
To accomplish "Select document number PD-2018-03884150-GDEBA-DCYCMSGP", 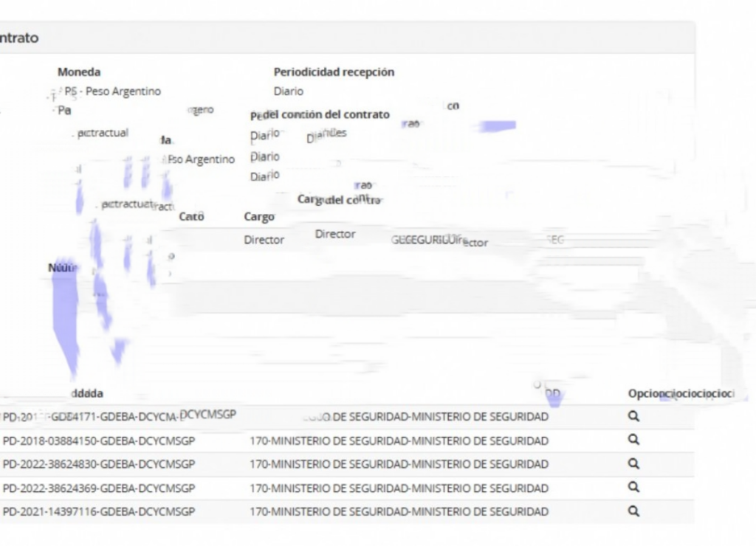I will pyautogui.click(x=99, y=440).
